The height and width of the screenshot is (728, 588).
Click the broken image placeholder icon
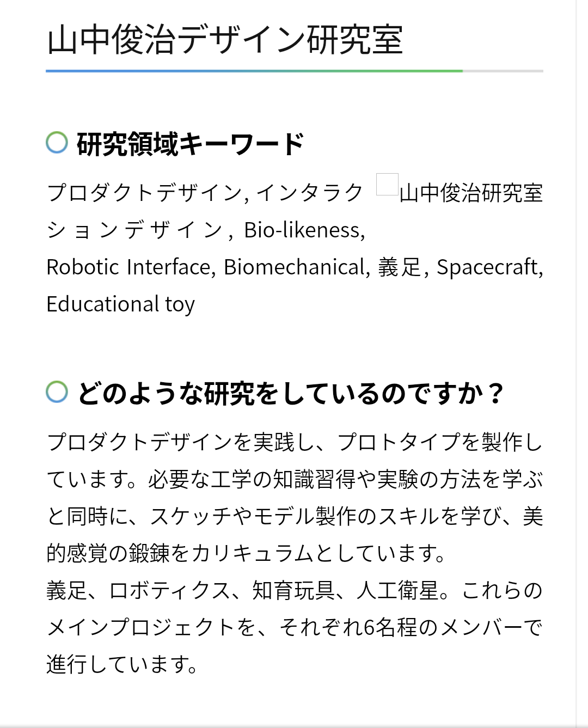point(387,184)
